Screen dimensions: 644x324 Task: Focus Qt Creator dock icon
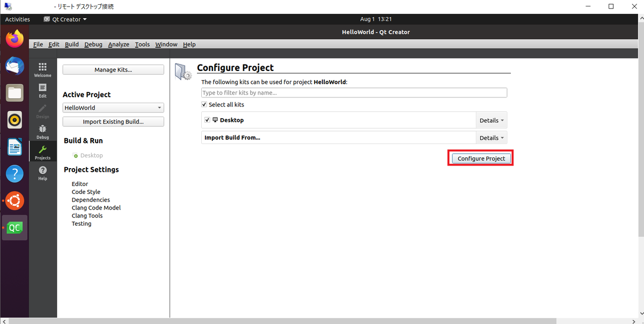pyautogui.click(x=15, y=227)
